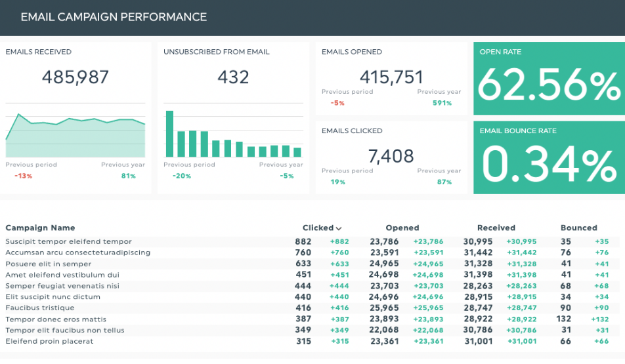The width and height of the screenshot is (625, 364).
Task: Click opened change +24,698
Action: coord(427,275)
